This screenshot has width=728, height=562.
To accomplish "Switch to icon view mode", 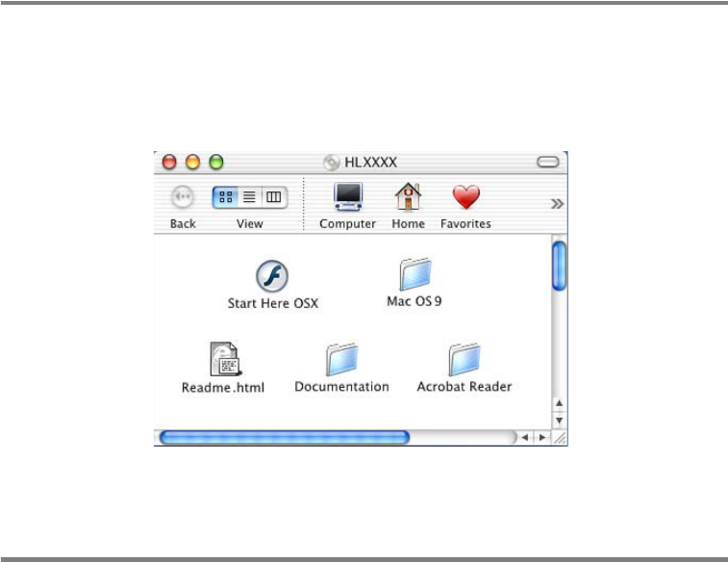I will tap(226, 197).
